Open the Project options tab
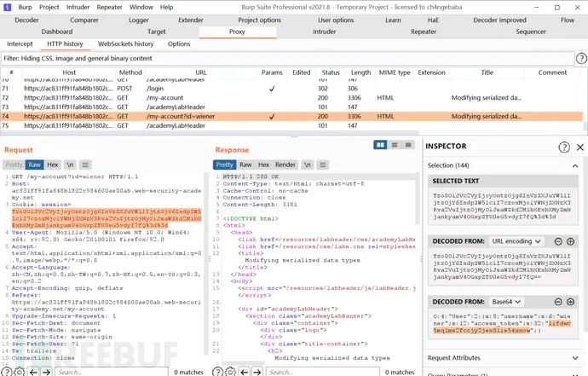The image size is (588, 376). pos(259,20)
